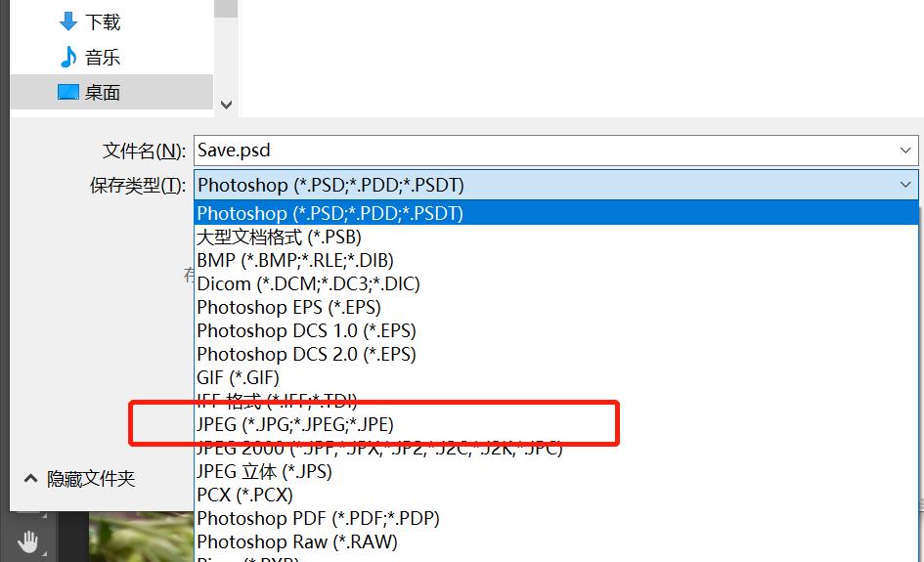The width and height of the screenshot is (924, 562).
Task: Choose JPEG (*.JPG;*.JPEG;*.JPE) format
Action: point(295,424)
